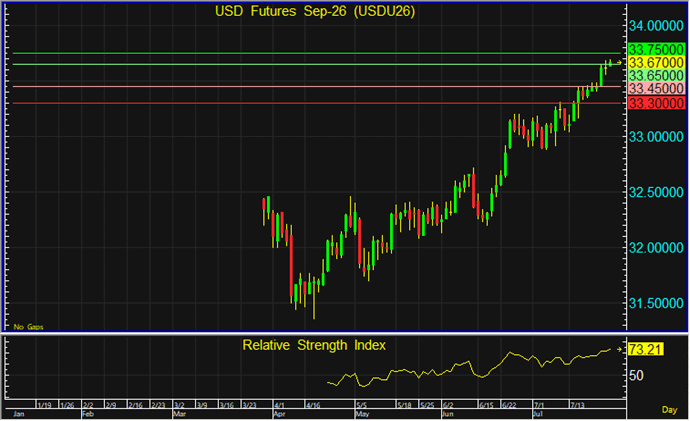Select the 33.65000 light green price label
Viewport: 690px width, 421px height.
coord(656,75)
